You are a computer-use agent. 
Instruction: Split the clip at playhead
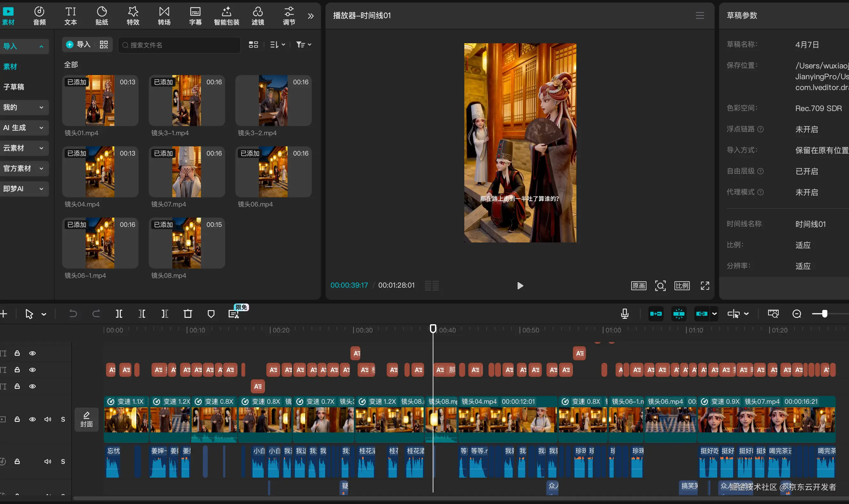tap(119, 313)
